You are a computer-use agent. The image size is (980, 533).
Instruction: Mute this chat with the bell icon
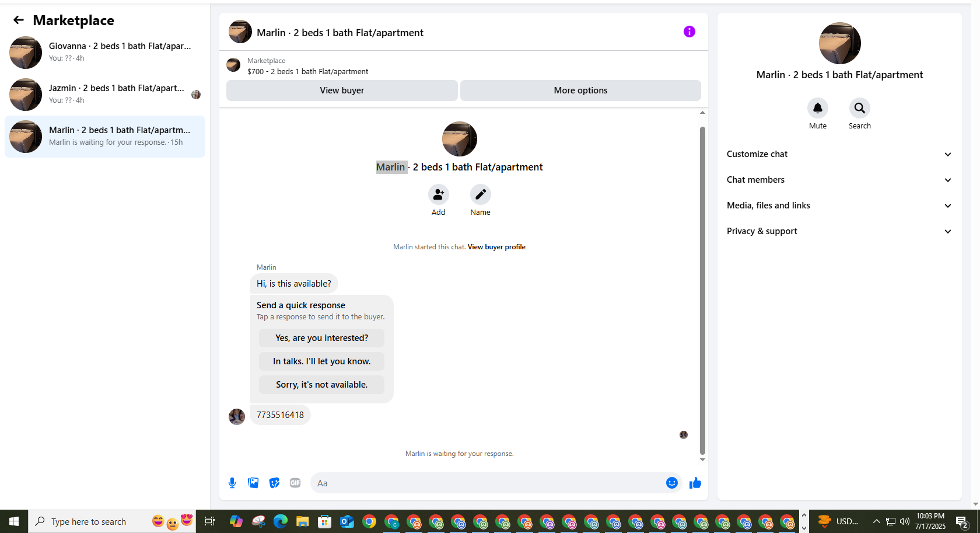coord(817,108)
